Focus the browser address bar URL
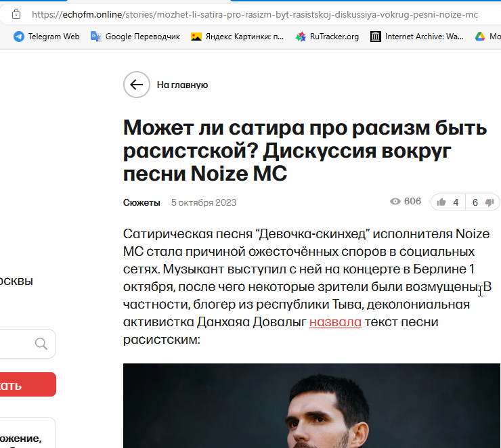 pos(255,14)
